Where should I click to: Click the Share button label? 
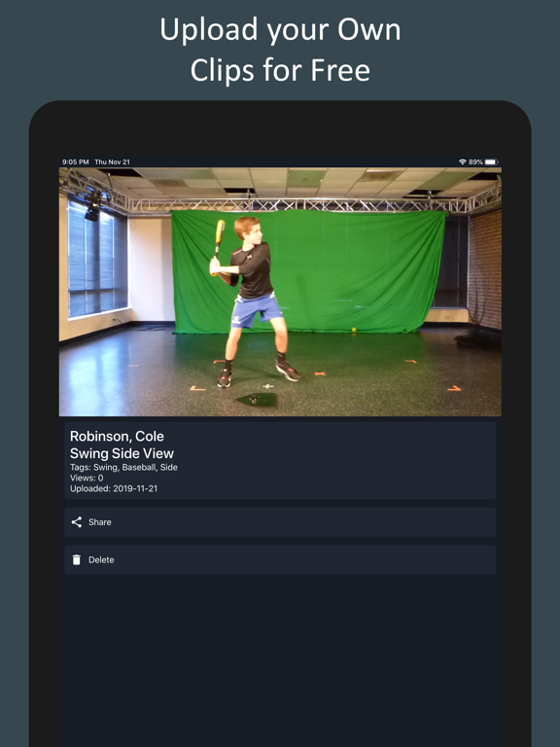100,522
